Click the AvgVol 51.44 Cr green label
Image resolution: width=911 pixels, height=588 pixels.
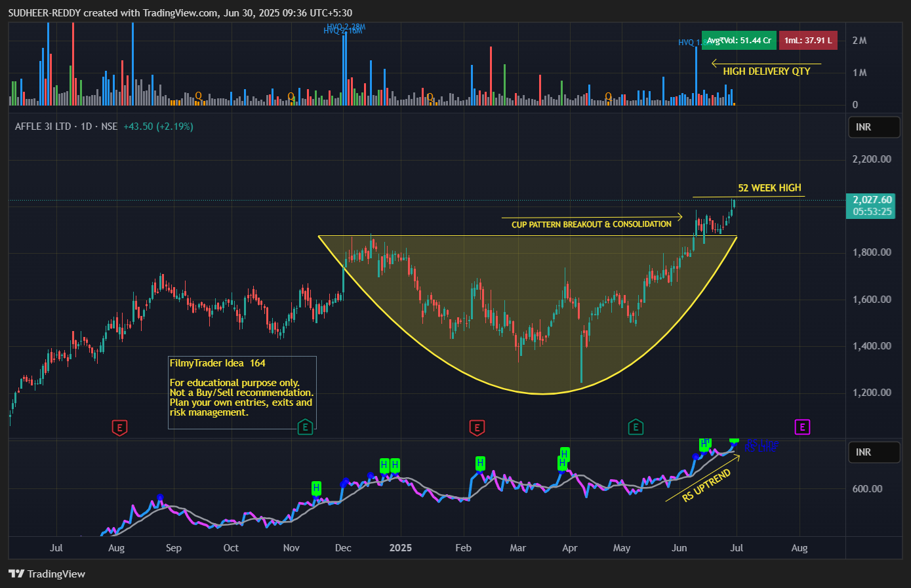tap(739, 40)
